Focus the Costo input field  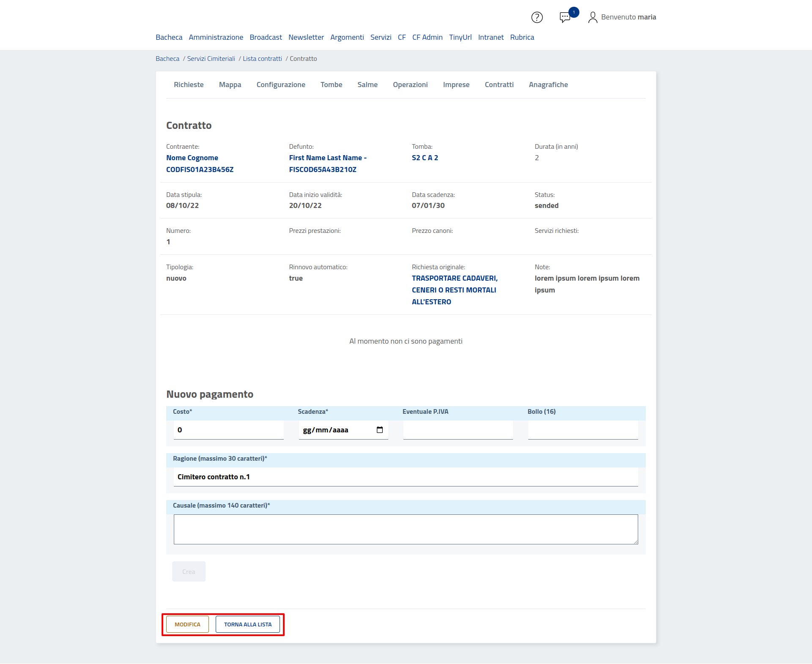[228, 430]
